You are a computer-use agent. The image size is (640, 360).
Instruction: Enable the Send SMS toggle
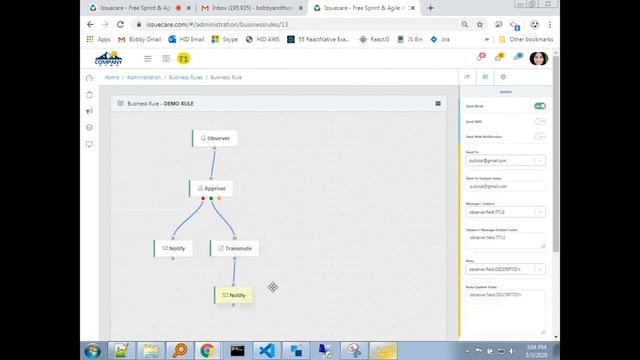pyautogui.click(x=540, y=121)
